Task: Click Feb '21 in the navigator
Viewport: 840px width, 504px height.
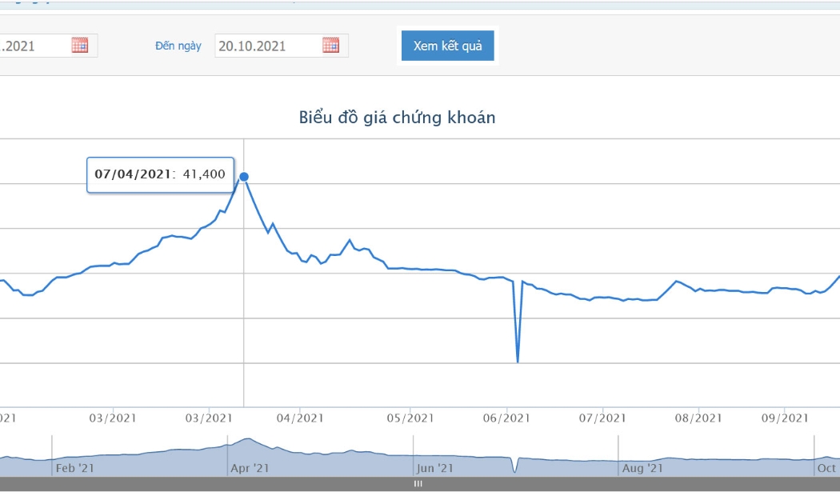Action: 75,468
